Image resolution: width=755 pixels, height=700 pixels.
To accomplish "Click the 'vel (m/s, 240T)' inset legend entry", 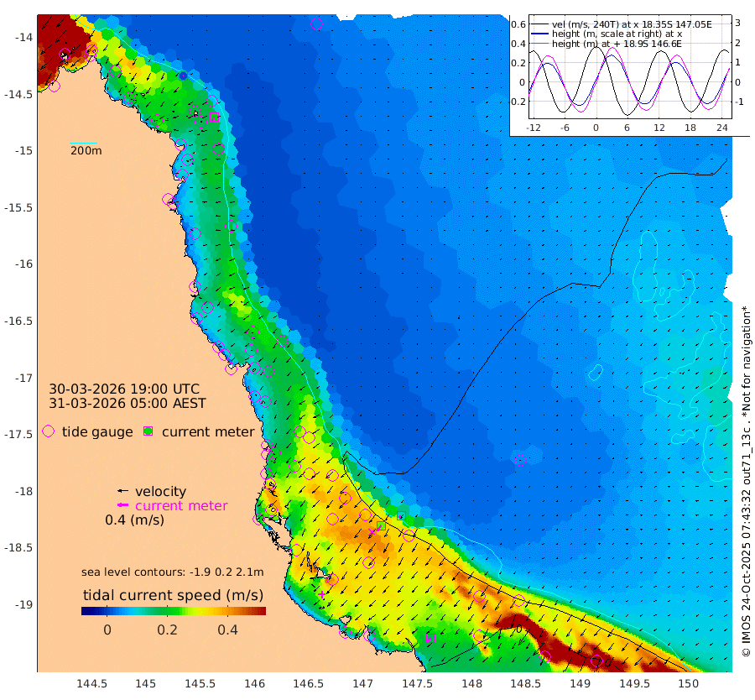I will pos(632,24).
